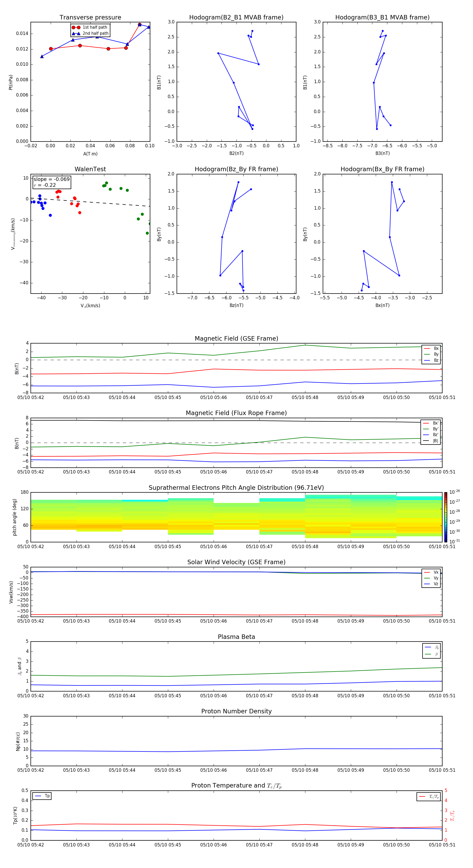Viewport: 473px width, 868px height.
Task: Click 'Magnetic Field (Flux Rope Frame)' title
Action: coord(236,413)
